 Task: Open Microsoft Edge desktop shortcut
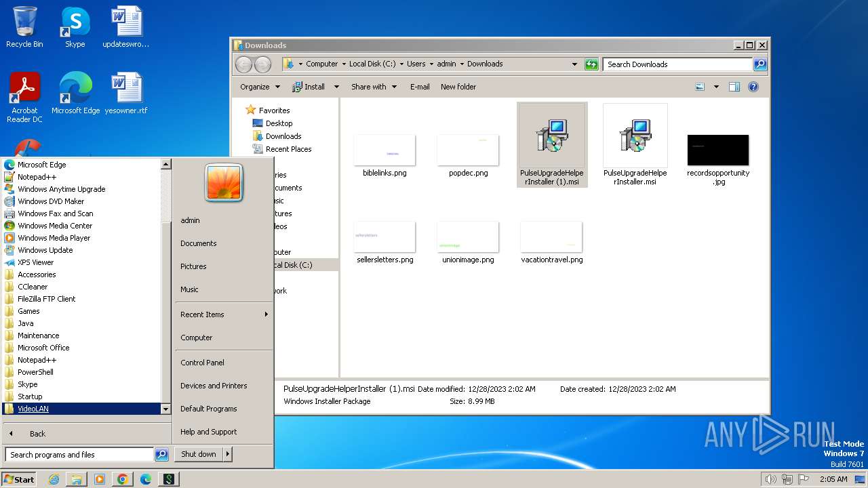click(x=75, y=94)
